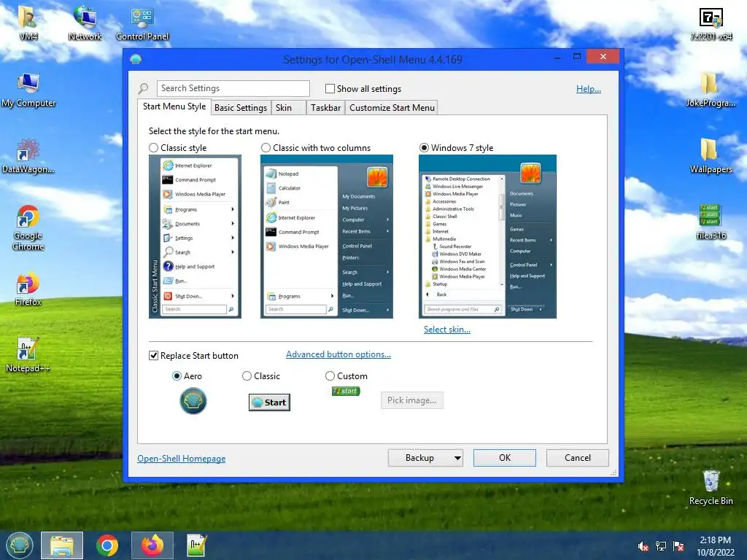Select the Google Chrome desktop shortcut
Viewport: 747px width, 560px height.
[x=28, y=227]
